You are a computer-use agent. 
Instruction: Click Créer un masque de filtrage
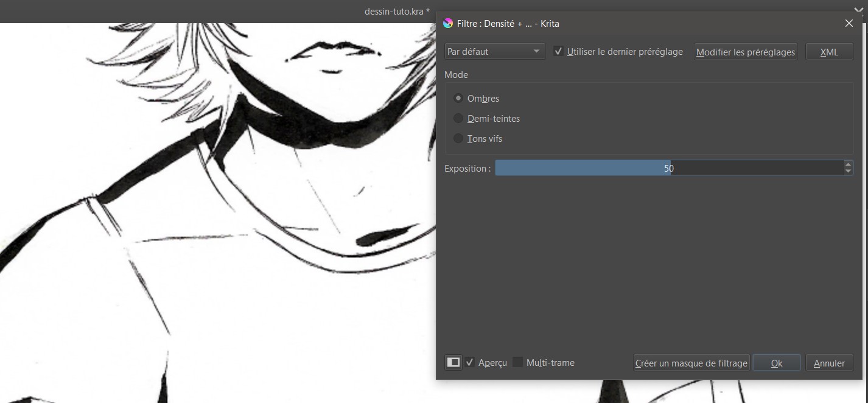(x=691, y=363)
